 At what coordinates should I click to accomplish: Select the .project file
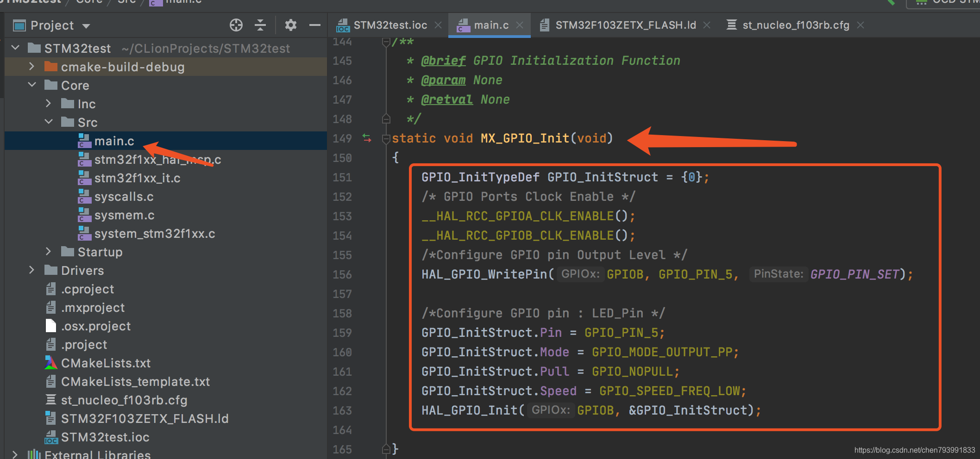pos(84,345)
